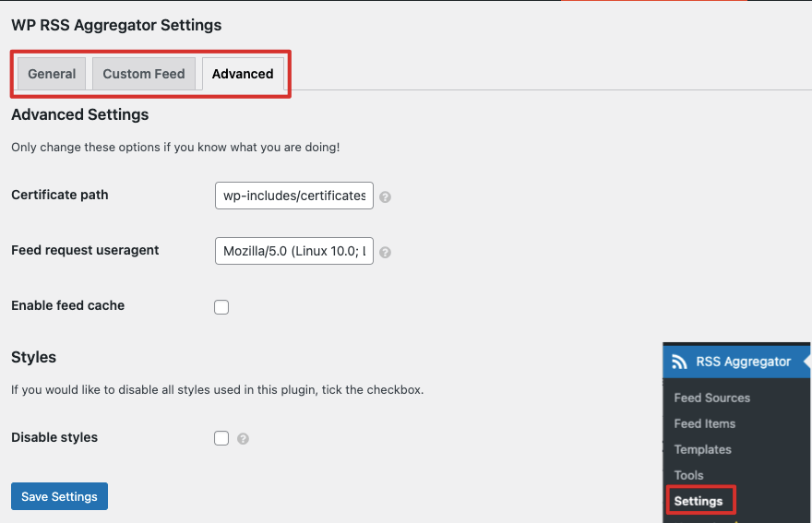The height and width of the screenshot is (523, 812).
Task: Click the Save Settings button
Action: point(60,496)
